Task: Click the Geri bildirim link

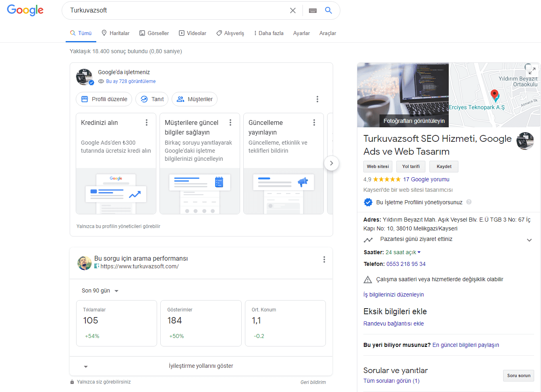Action: point(313,382)
